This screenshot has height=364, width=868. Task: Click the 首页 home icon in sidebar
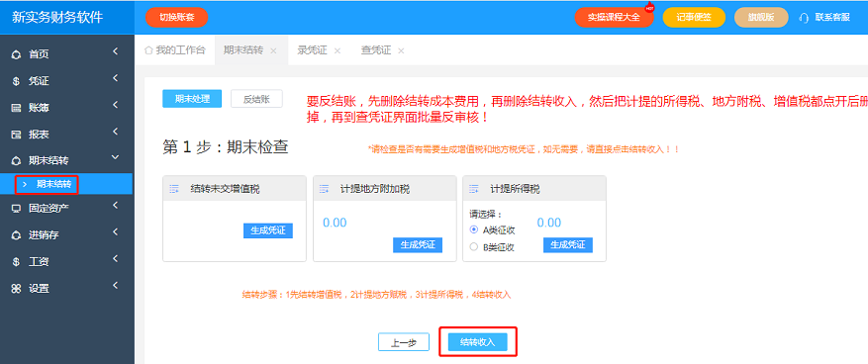coord(16,54)
